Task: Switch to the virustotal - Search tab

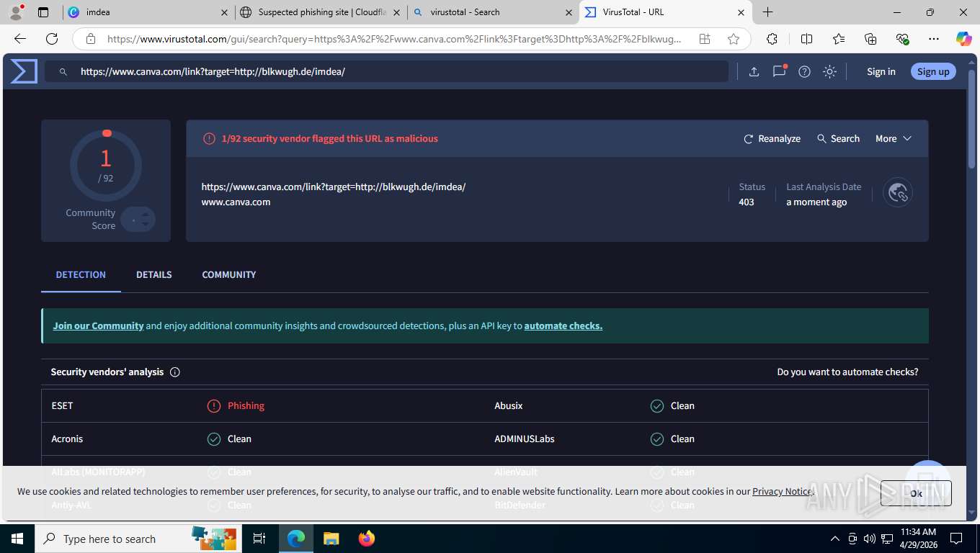Action: [493, 12]
